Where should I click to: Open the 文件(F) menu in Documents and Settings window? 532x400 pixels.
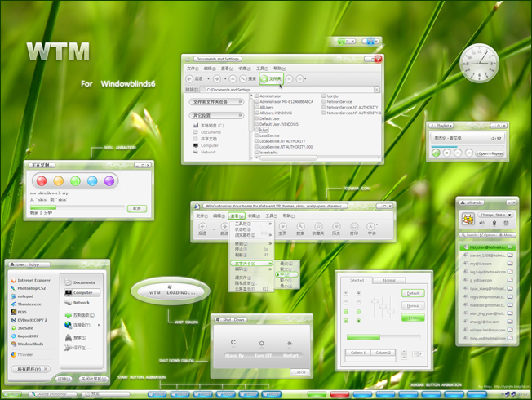(193, 69)
